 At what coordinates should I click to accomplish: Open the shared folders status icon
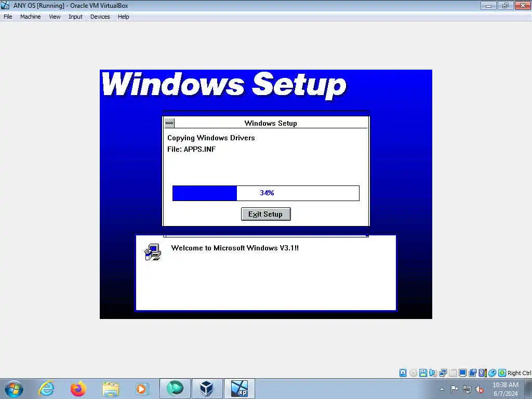click(x=472, y=373)
